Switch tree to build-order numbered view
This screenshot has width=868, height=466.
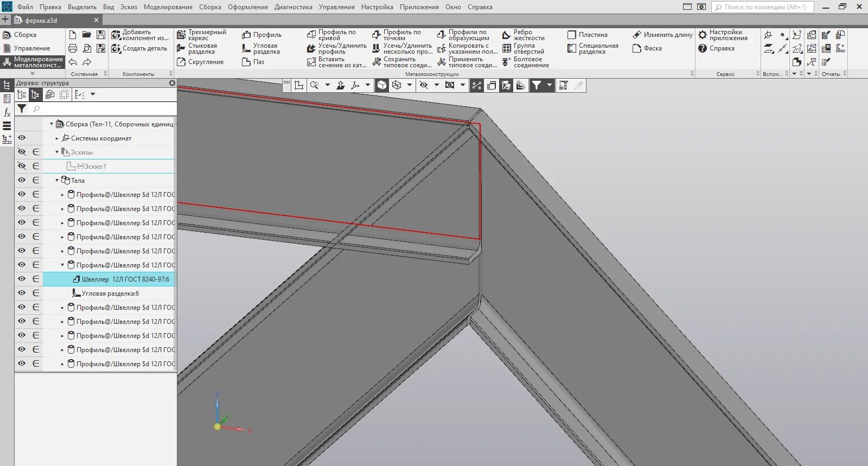tap(22, 94)
